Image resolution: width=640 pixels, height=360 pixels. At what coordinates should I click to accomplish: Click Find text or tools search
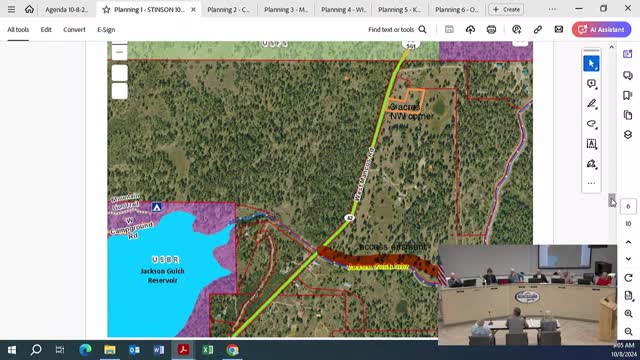(397, 29)
